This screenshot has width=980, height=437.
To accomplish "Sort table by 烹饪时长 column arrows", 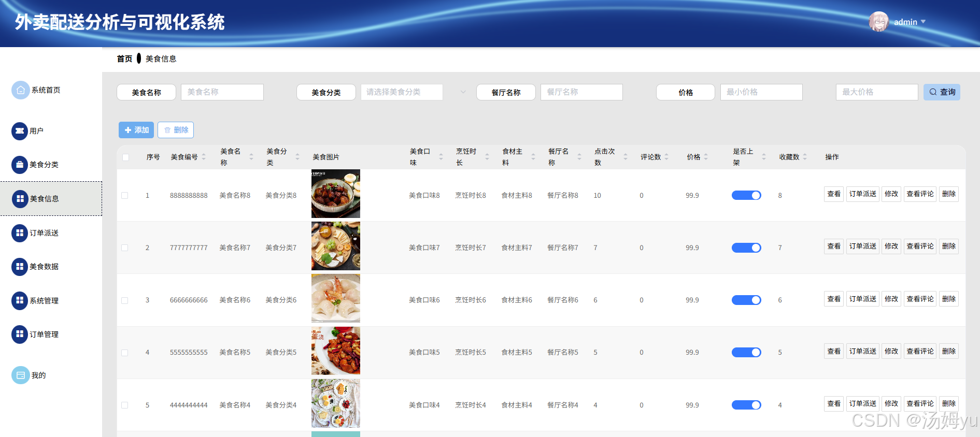I will tap(487, 157).
